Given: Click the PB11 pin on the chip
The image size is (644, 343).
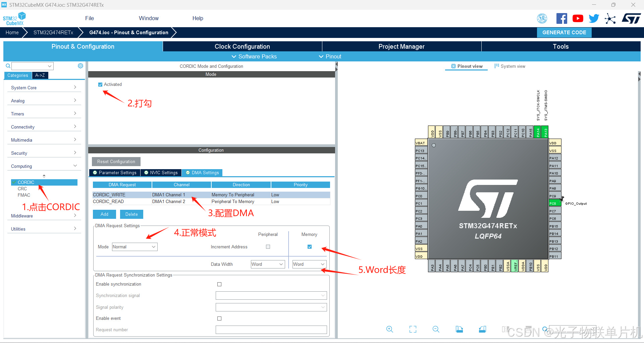Looking at the screenshot, I should [x=555, y=256].
